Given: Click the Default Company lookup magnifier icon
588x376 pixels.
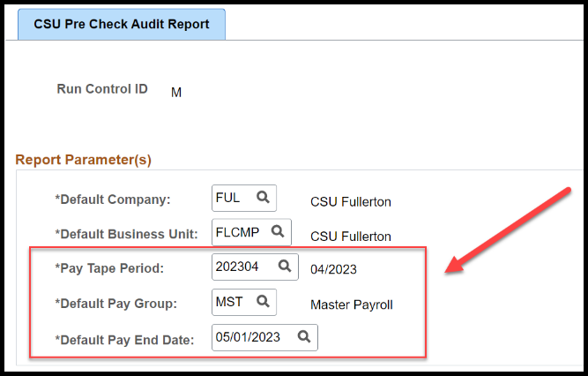Looking at the screenshot, I should [x=263, y=197].
